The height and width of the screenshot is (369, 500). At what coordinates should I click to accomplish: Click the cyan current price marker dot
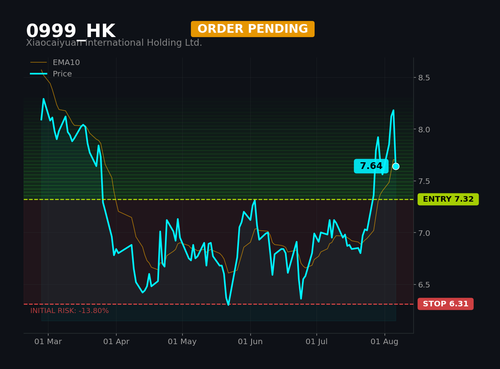click(x=396, y=166)
